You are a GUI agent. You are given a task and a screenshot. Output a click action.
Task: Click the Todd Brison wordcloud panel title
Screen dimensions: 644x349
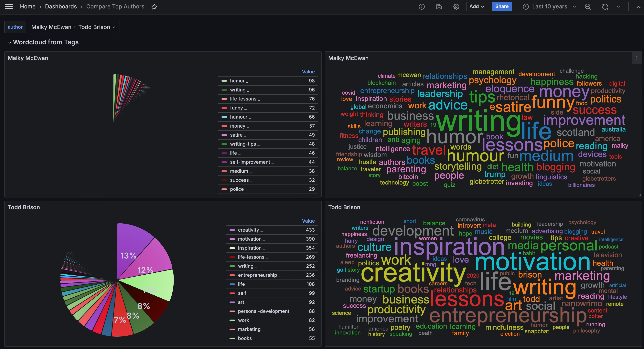coord(344,207)
